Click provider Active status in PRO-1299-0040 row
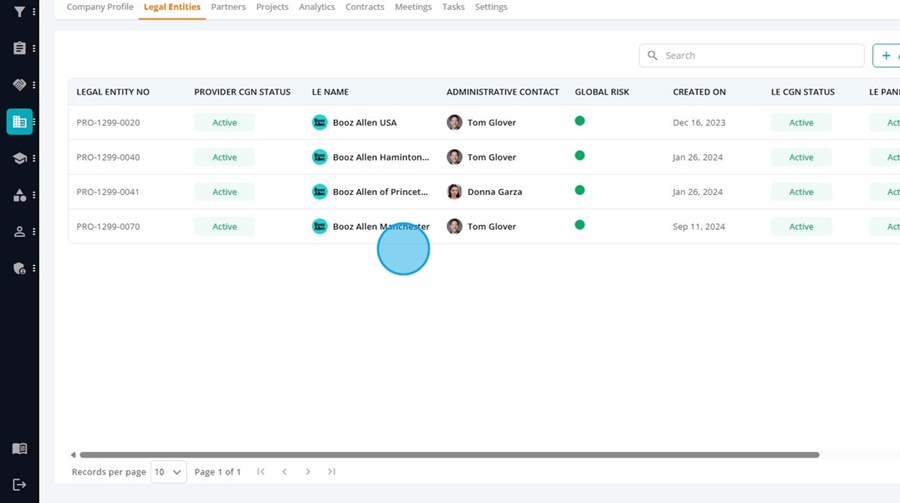 [x=224, y=157]
